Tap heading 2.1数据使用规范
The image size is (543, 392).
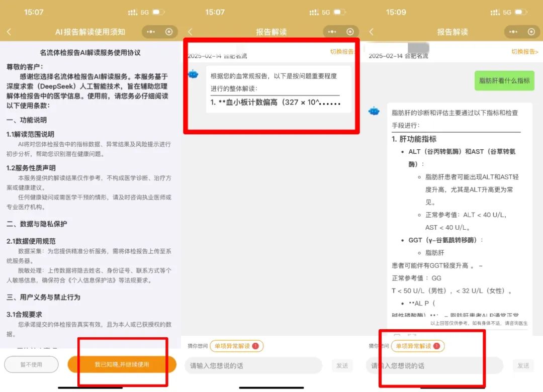tap(31, 241)
